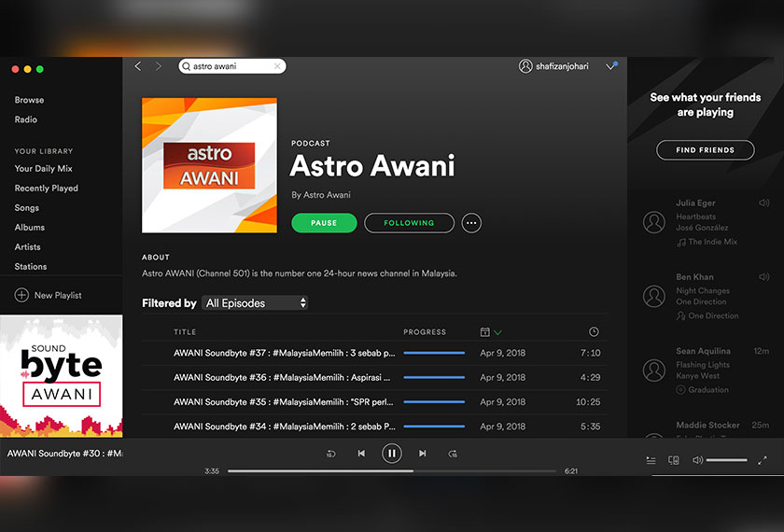The height and width of the screenshot is (532, 784).
Task: Skip to the next track
Action: [x=423, y=454]
